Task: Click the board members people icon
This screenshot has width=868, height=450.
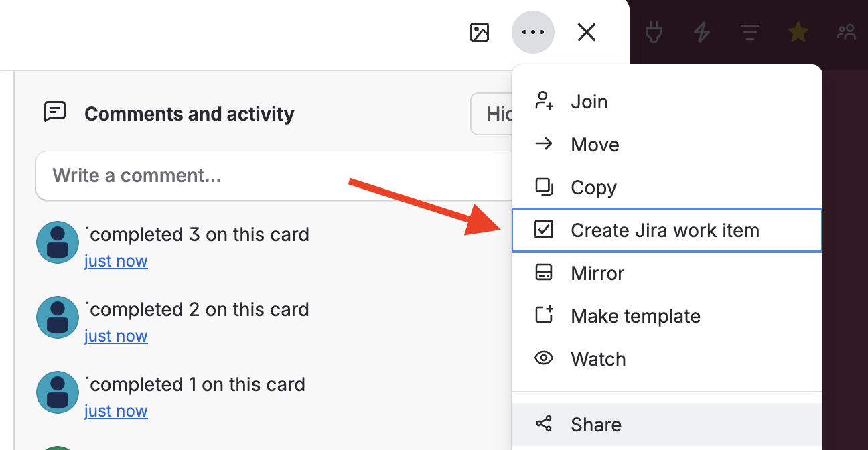Action: 847,31
